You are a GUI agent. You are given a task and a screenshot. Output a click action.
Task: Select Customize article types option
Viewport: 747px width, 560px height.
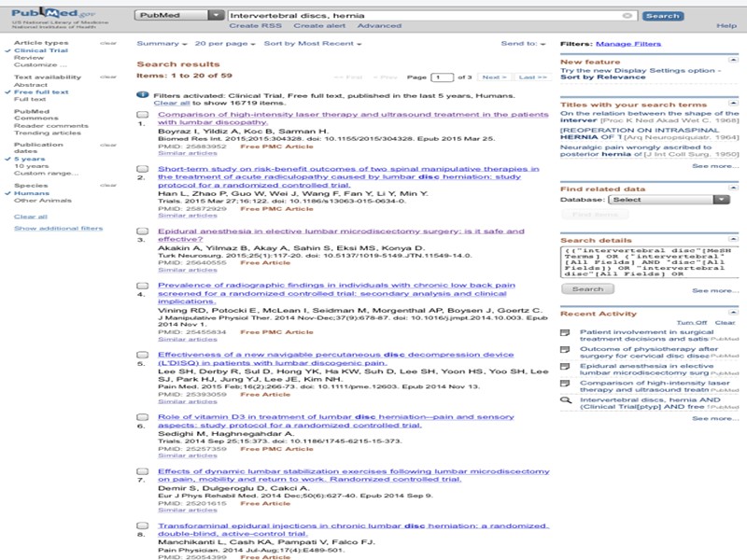40,64
